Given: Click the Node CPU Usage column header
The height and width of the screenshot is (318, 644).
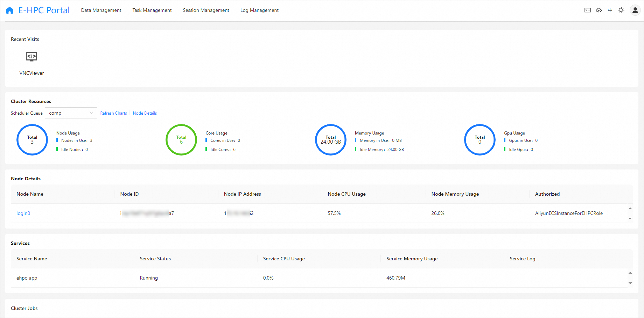Looking at the screenshot, I should 346,194.
